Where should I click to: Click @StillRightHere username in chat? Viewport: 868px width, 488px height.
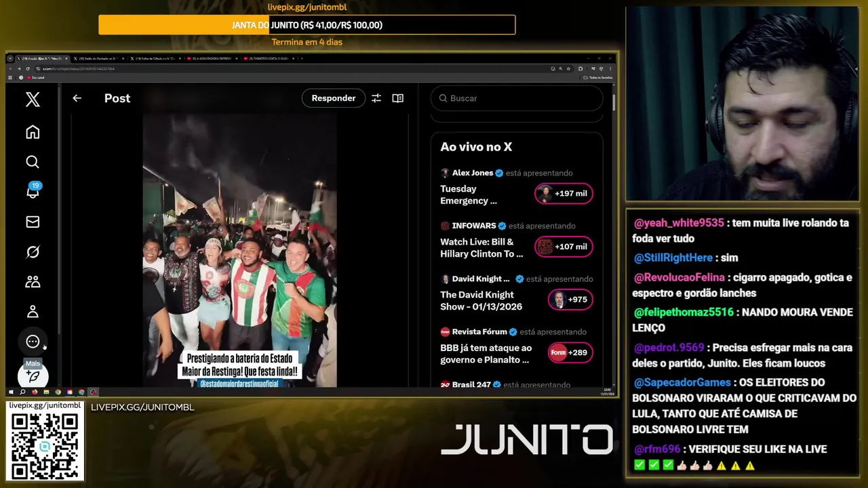click(673, 258)
